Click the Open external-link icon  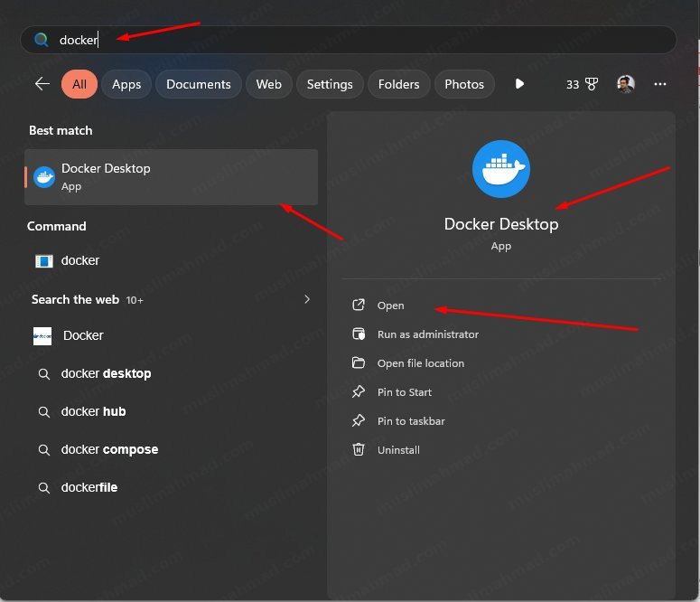tap(359, 305)
